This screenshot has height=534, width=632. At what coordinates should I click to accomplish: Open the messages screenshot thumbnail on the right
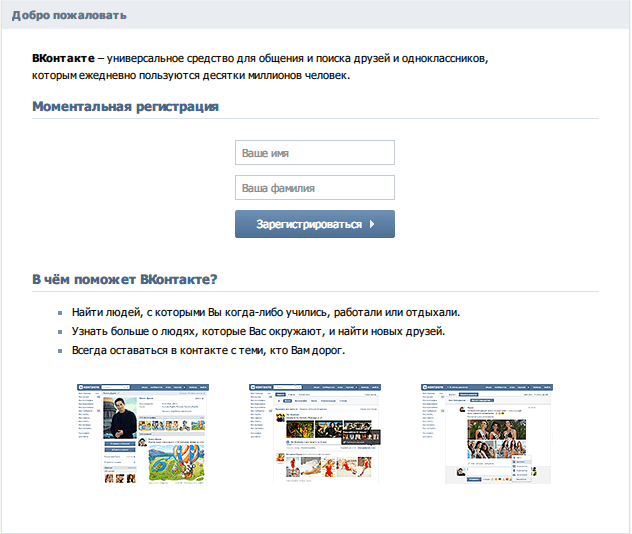click(487, 434)
